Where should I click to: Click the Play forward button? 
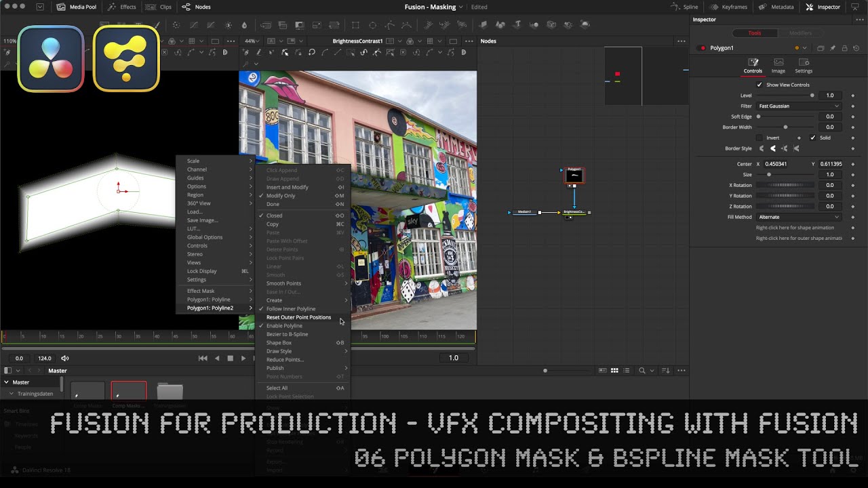click(243, 358)
